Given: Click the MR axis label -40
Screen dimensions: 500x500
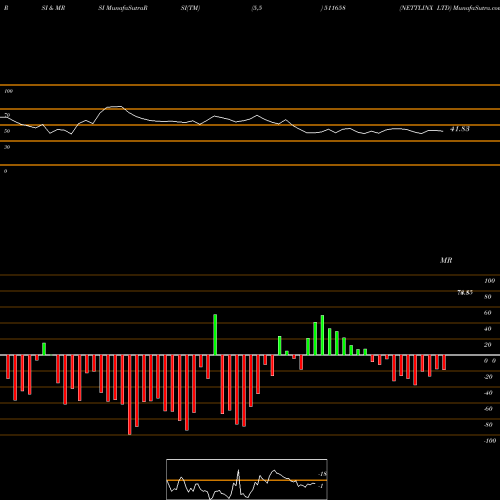Looking at the screenshot, I should (x=488, y=393).
